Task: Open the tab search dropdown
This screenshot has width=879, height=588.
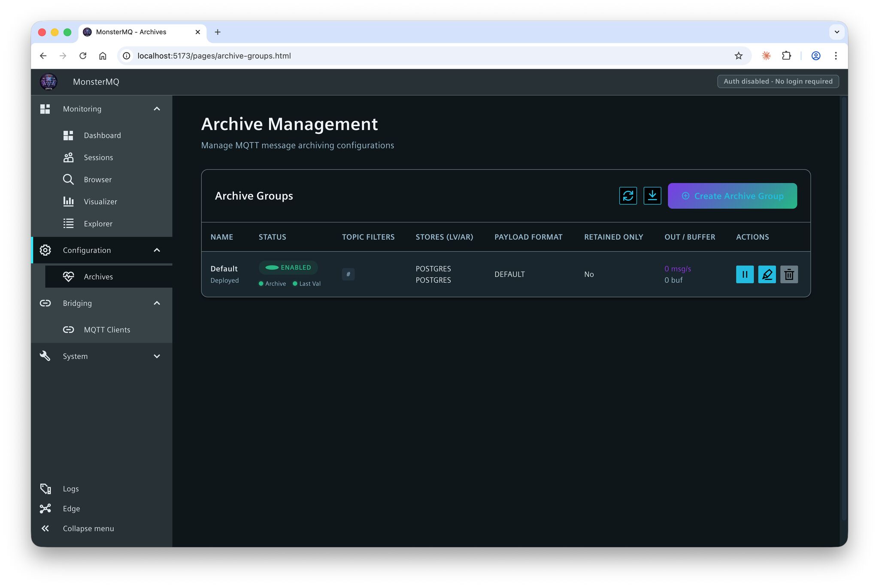Action: [837, 32]
